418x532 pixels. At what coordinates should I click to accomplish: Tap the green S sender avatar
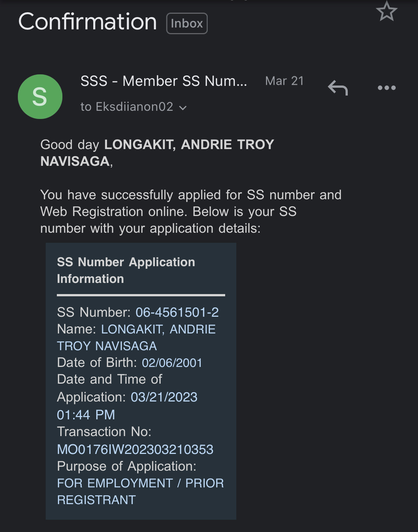pos(40,97)
